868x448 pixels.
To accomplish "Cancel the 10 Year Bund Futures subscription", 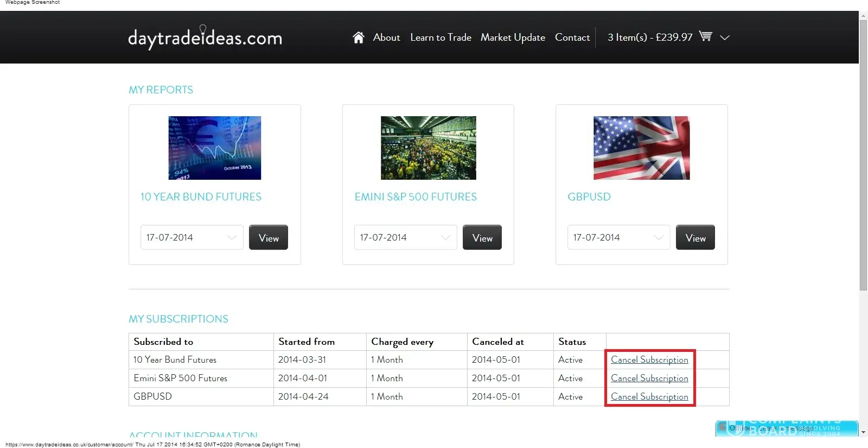I will [649, 359].
